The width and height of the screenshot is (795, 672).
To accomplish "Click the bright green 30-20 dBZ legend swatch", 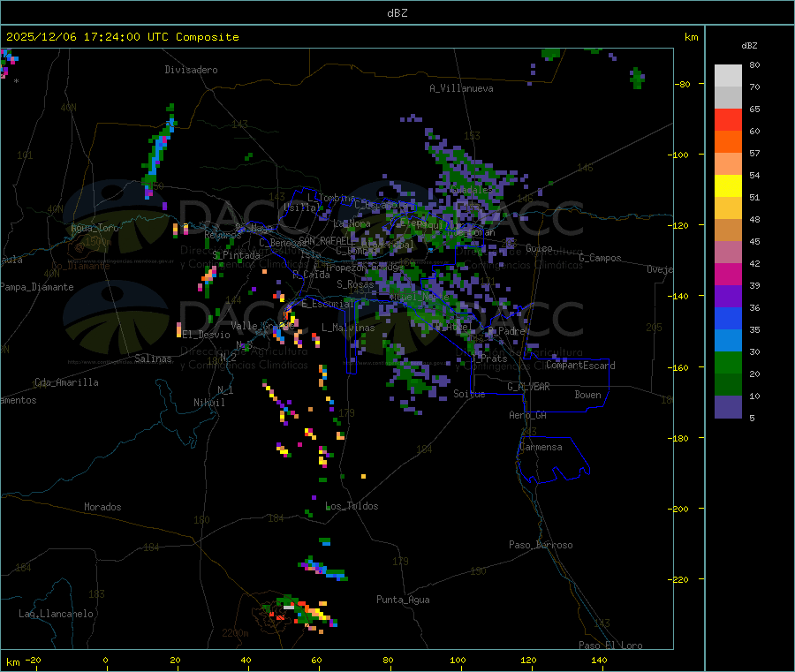I will [728, 363].
